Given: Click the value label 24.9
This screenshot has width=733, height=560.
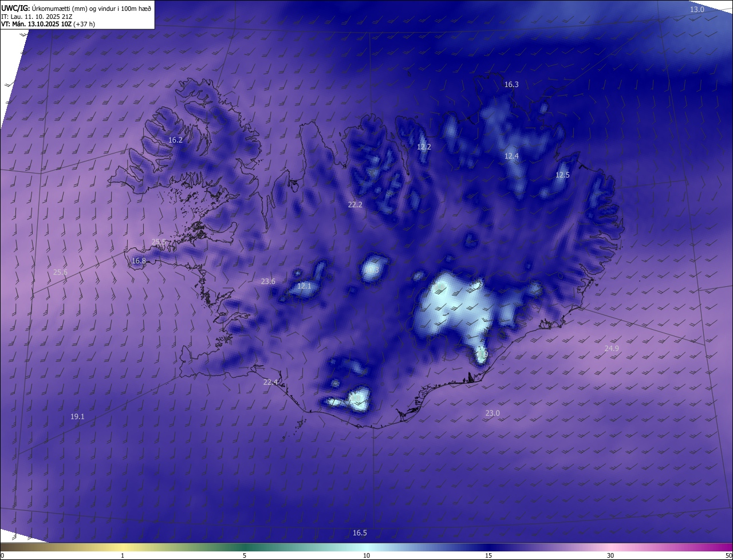Looking at the screenshot, I should [x=612, y=349].
